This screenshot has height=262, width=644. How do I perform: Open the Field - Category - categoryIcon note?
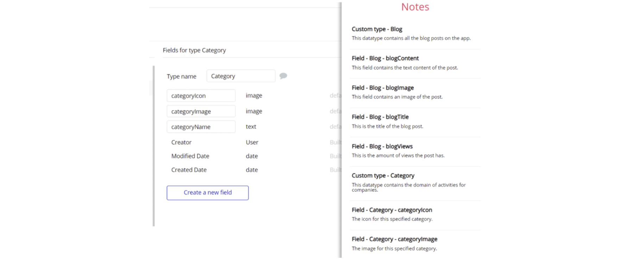(x=392, y=210)
